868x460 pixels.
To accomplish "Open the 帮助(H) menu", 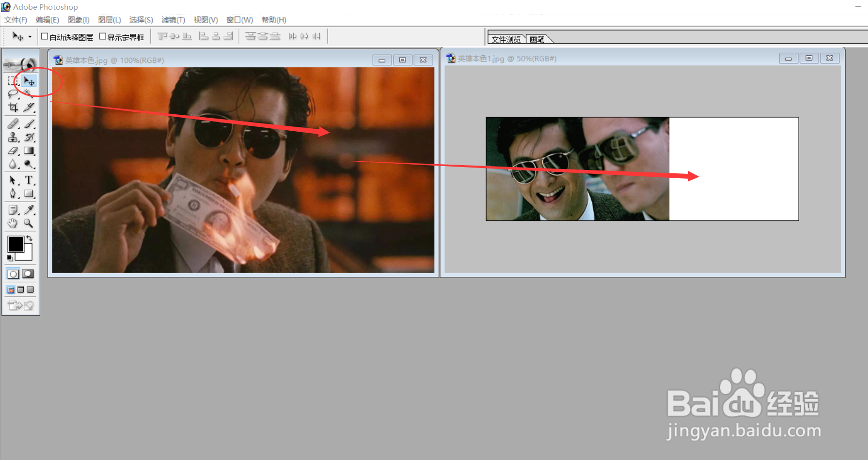I will (x=274, y=20).
